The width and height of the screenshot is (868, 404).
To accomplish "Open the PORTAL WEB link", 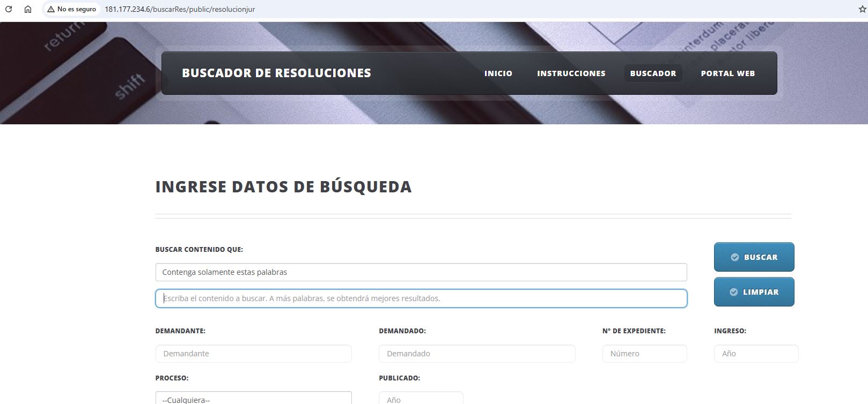I will point(727,73).
